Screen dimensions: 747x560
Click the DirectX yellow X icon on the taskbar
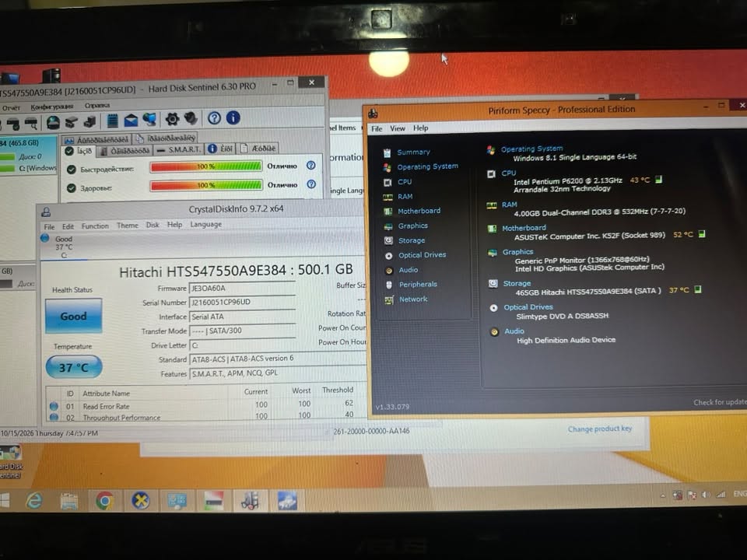[141, 501]
